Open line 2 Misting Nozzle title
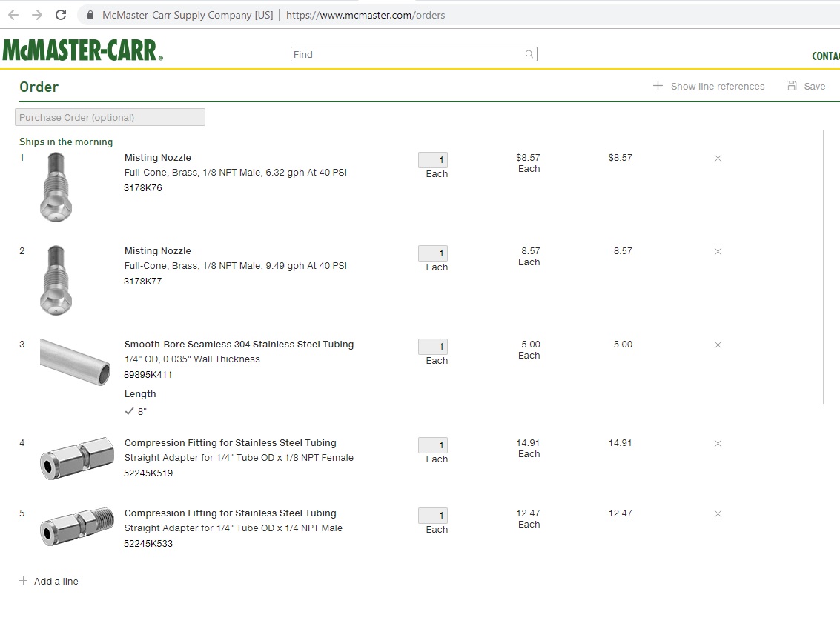The width and height of the screenshot is (840, 629). click(157, 251)
